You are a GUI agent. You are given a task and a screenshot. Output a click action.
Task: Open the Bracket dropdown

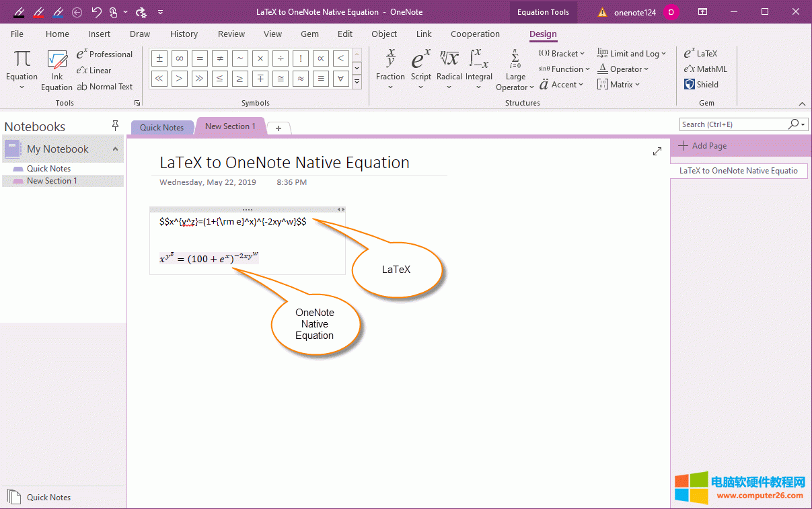coord(561,53)
